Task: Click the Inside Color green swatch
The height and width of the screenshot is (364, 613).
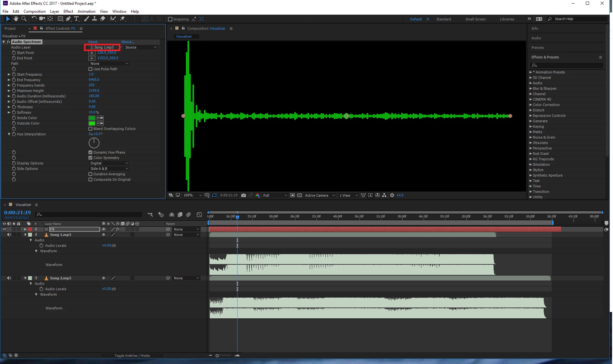Action: coord(92,118)
